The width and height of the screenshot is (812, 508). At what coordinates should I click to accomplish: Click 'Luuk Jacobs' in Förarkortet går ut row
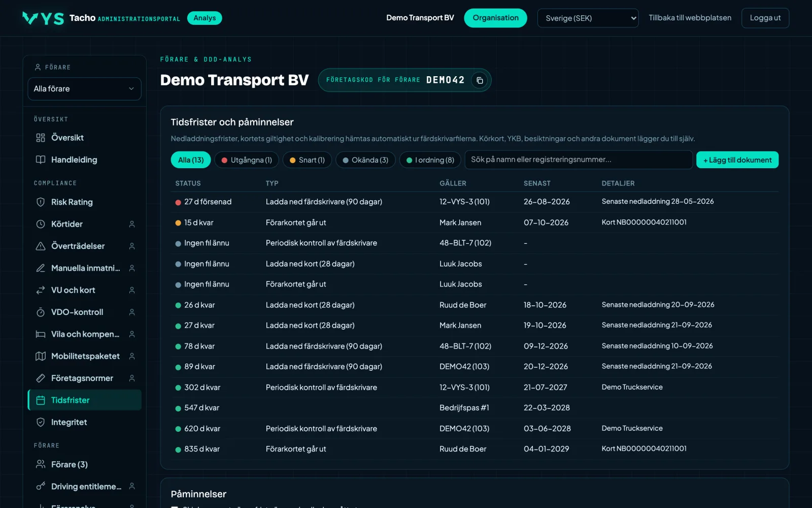pos(461,284)
